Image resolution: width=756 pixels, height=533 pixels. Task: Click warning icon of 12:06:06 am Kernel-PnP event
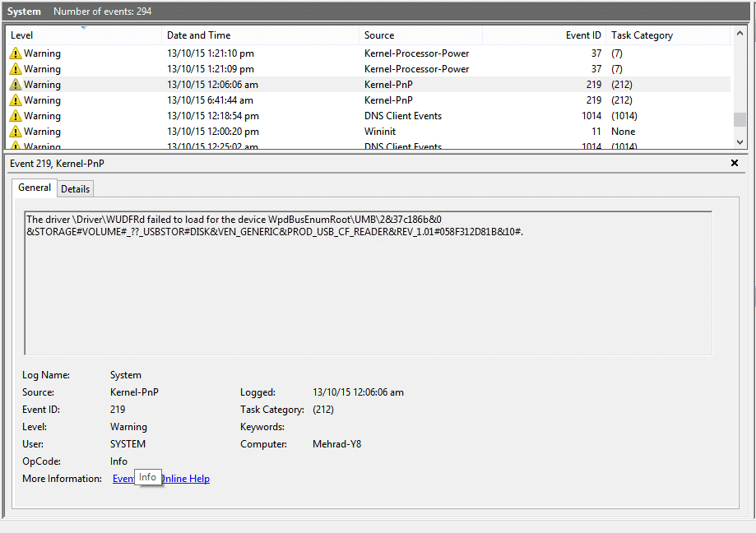point(15,85)
